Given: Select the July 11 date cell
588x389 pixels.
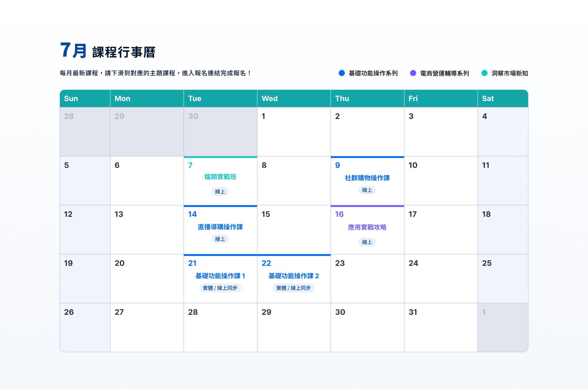Looking at the screenshot, I should (x=503, y=181).
